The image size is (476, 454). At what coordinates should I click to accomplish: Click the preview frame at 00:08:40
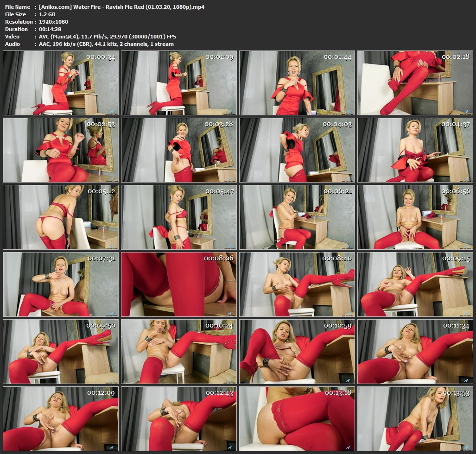pos(297,284)
